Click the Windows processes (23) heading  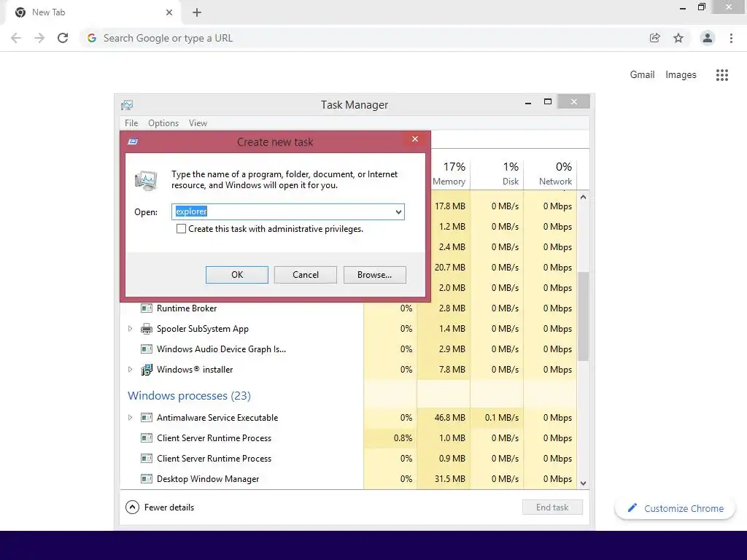[x=189, y=396]
